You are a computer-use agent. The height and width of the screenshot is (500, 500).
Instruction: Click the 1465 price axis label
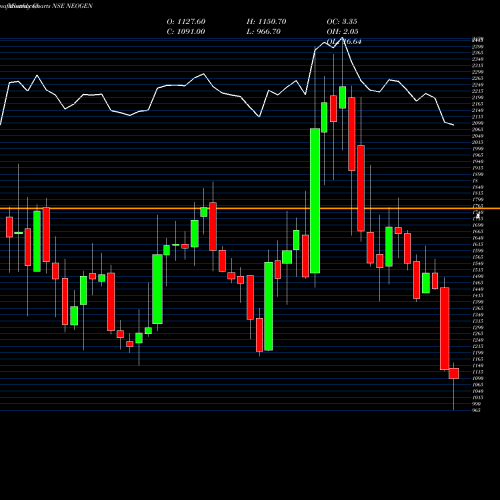478,283
